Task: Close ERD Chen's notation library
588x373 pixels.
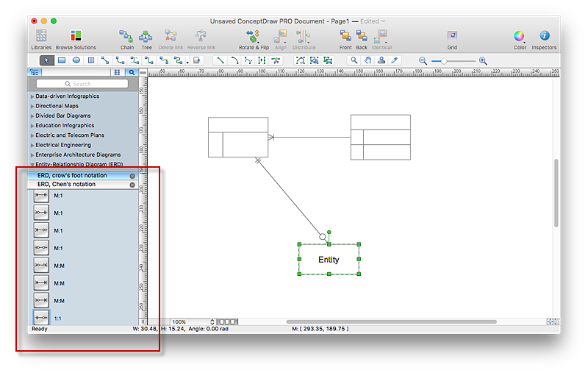Action: (x=132, y=185)
